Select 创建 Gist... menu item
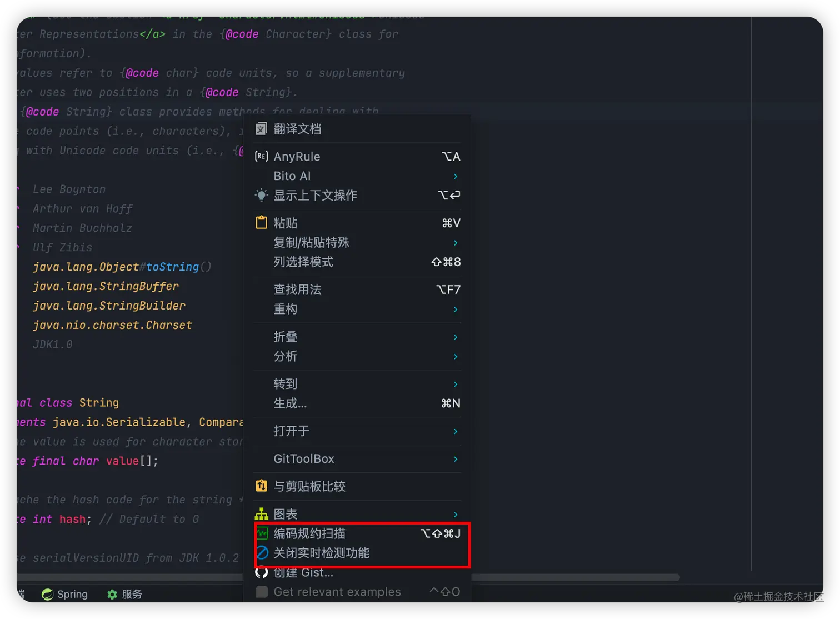The width and height of the screenshot is (840, 619). click(357, 572)
